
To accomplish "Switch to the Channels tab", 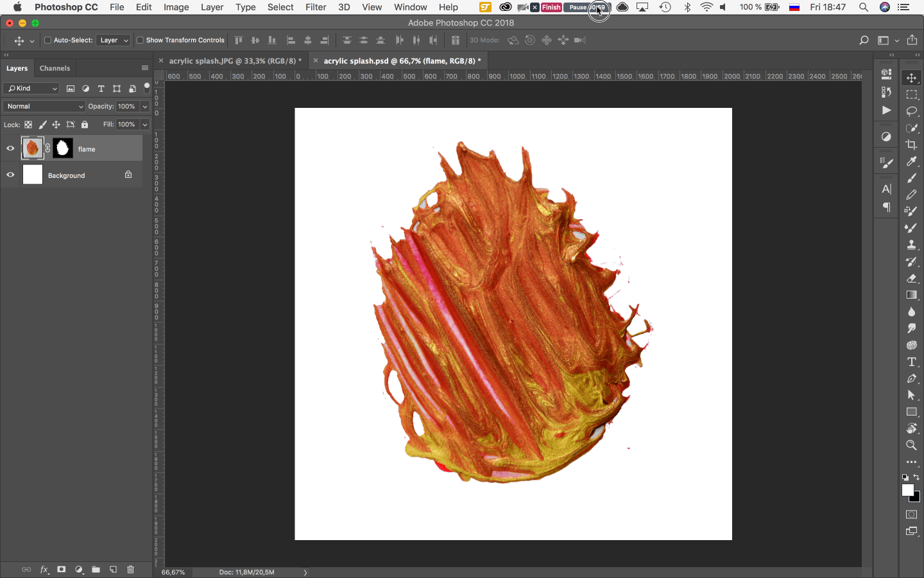I will coord(55,68).
